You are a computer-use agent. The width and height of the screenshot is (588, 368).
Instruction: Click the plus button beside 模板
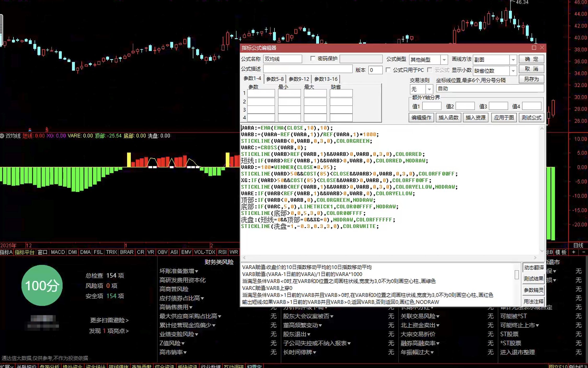click(x=574, y=252)
